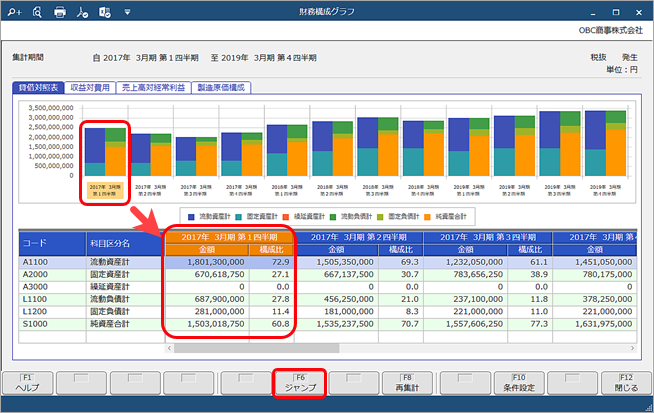This screenshot has width=654, height=413.
Task: Click the F1 ヘルプ button
Action: 28,383
